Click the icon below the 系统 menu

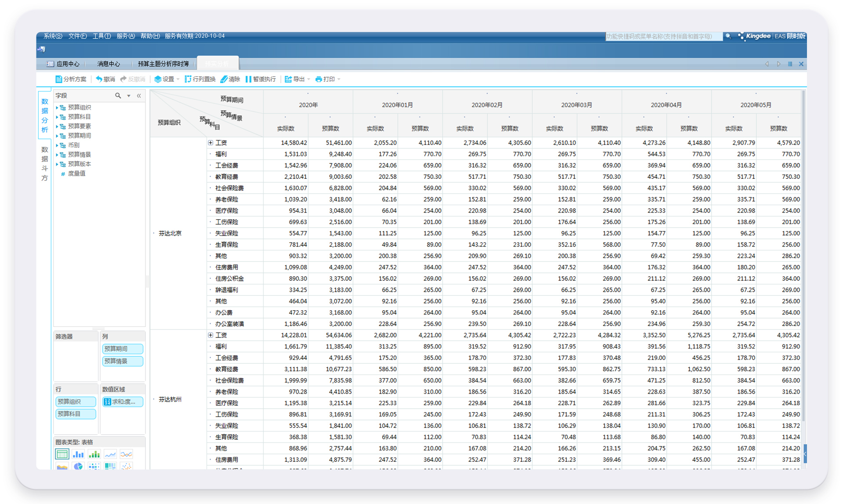[x=42, y=49]
